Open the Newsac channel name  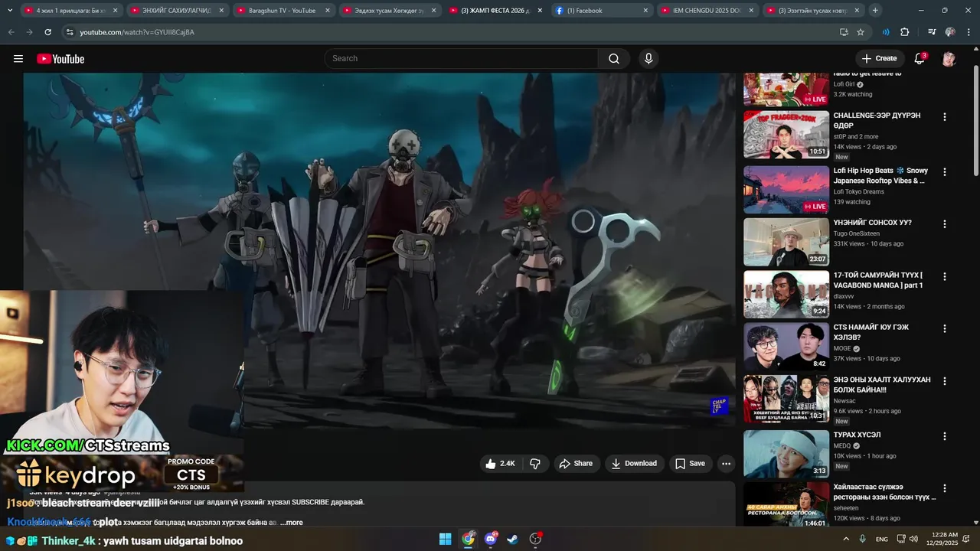tap(846, 400)
